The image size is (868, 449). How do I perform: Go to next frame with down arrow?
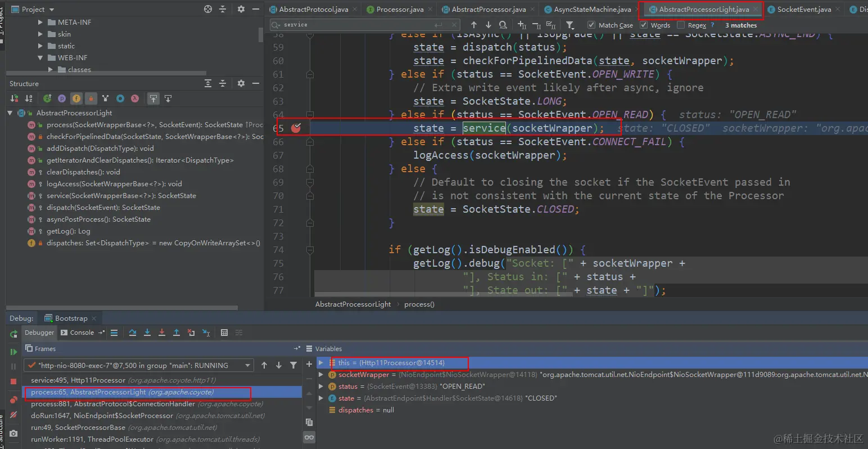coord(279,365)
